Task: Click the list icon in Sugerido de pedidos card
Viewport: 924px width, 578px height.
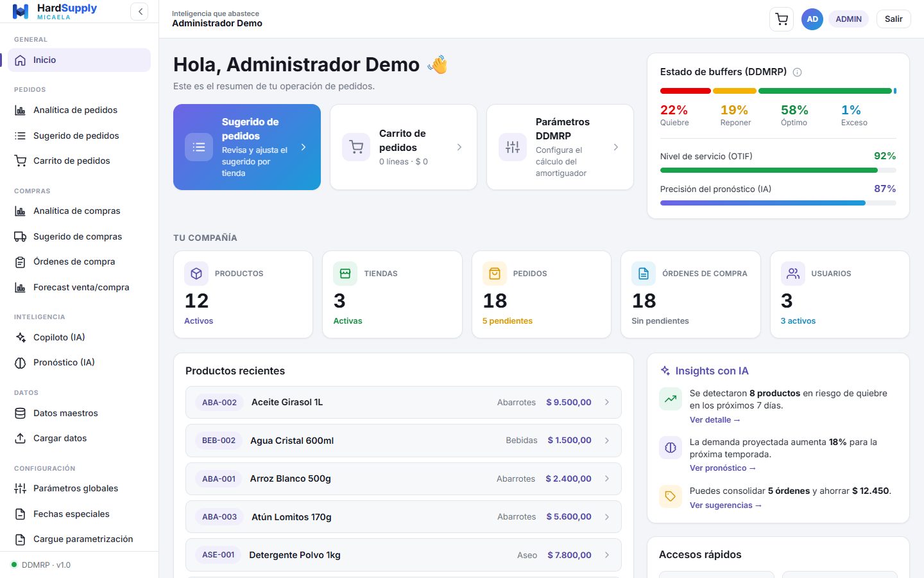Action: click(x=199, y=147)
